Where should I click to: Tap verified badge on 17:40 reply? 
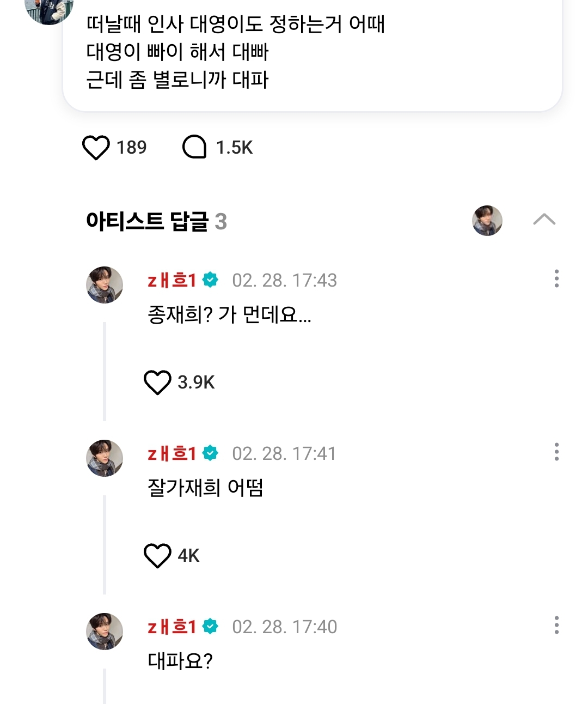click(x=210, y=627)
